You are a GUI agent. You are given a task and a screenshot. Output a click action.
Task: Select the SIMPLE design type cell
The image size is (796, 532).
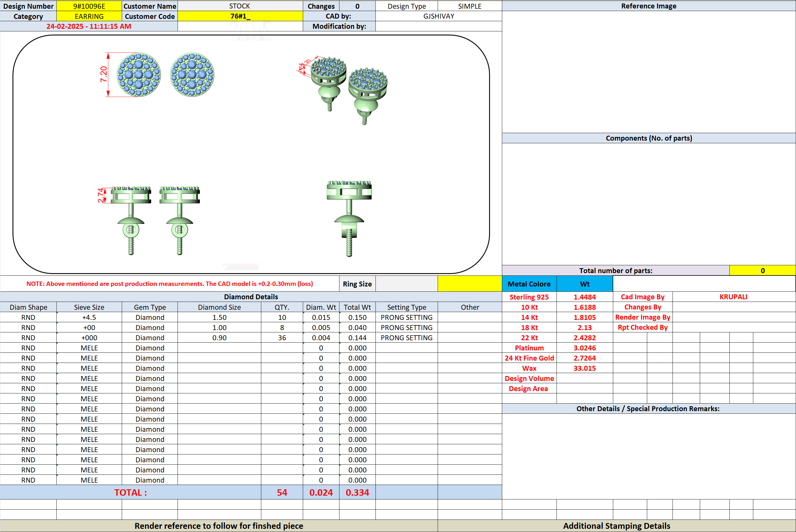coord(470,6)
